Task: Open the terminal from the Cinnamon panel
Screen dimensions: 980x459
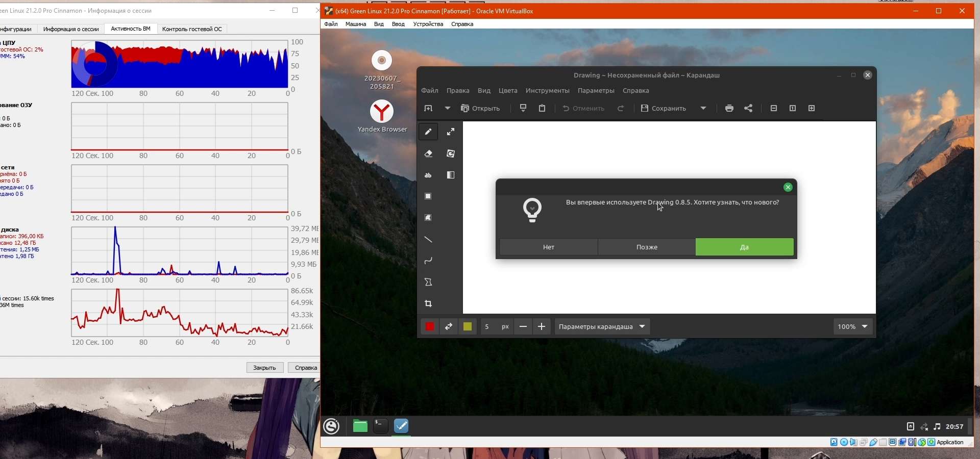Action: (x=381, y=426)
